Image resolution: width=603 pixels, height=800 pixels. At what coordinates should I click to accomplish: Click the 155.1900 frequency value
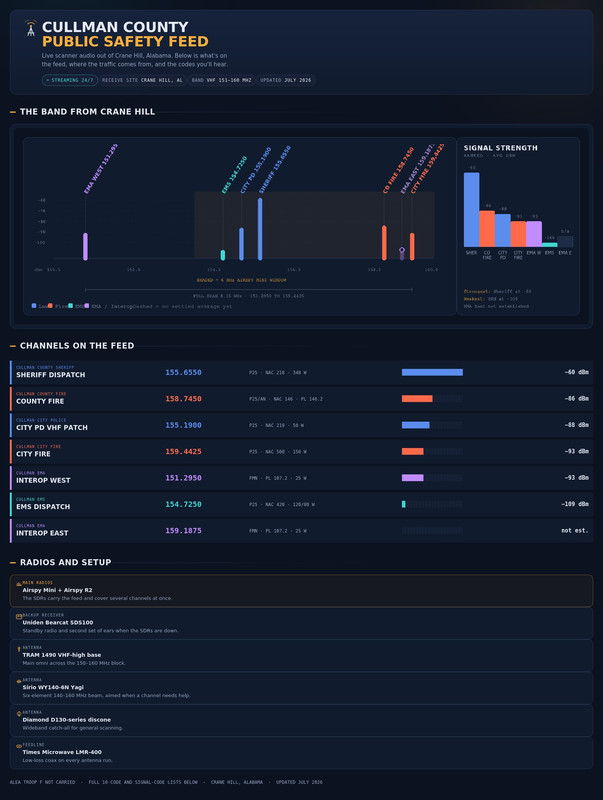pyautogui.click(x=183, y=425)
